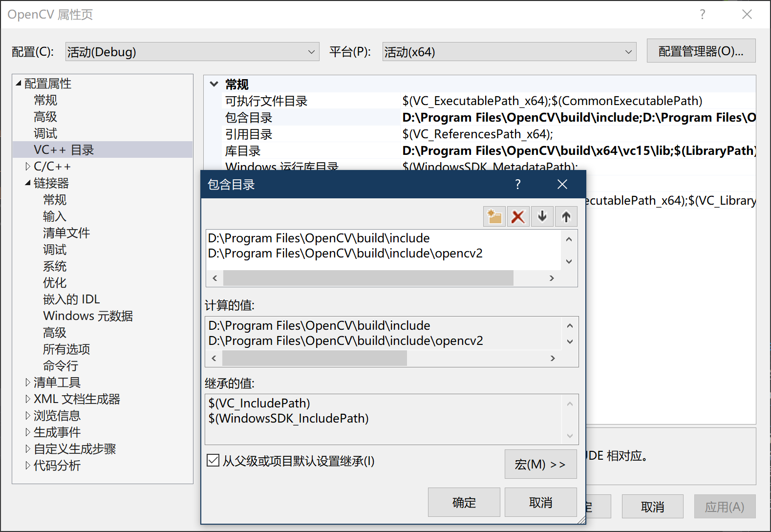Viewport: 771px width, 532px height.
Task: Expand the XML 文档生成器 node
Action: tap(28, 399)
